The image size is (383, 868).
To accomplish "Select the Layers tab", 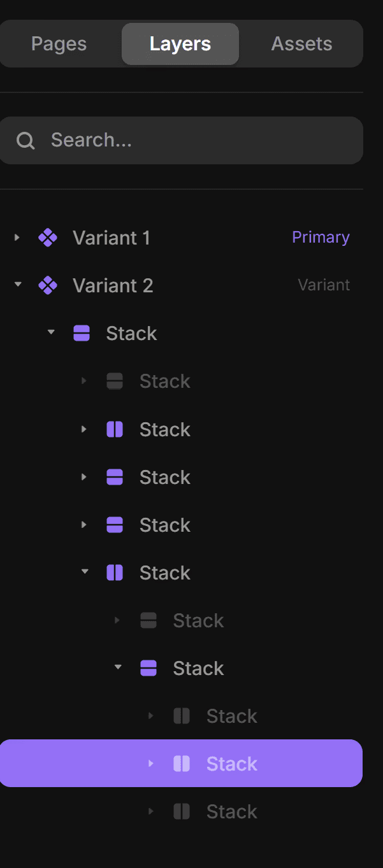I will pos(180,44).
